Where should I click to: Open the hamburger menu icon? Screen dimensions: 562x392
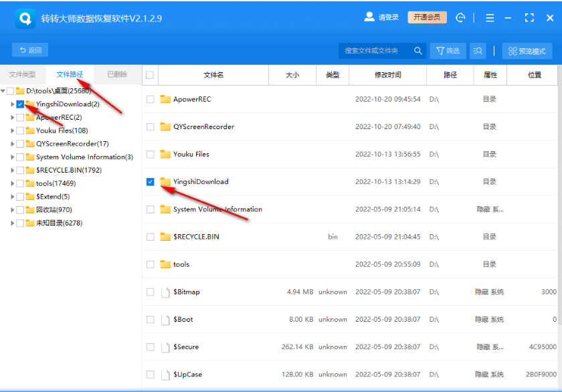pyautogui.click(x=490, y=17)
